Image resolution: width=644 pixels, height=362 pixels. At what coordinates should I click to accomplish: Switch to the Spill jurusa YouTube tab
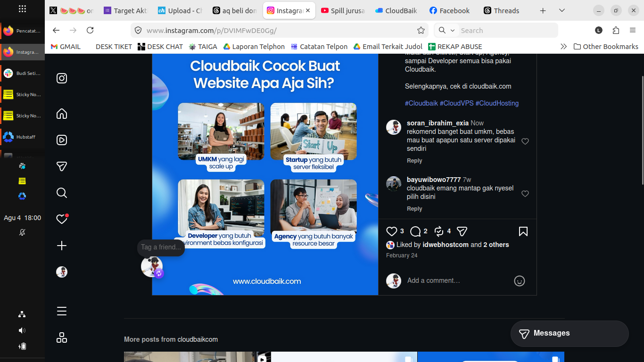click(343, 10)
